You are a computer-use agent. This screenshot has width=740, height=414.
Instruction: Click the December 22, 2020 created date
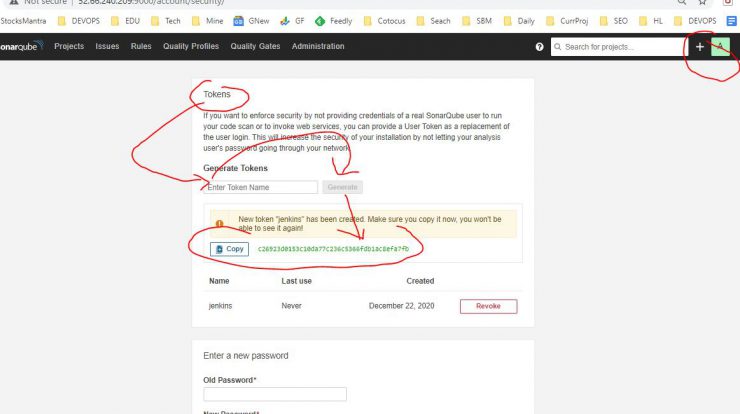[x=402, y=306]
